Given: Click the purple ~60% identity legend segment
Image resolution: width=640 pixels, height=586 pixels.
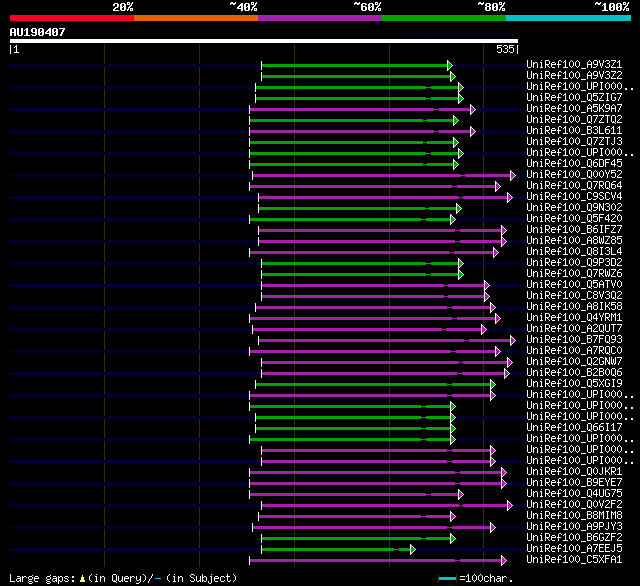Looking at the screenshot, I should (320, 18).
